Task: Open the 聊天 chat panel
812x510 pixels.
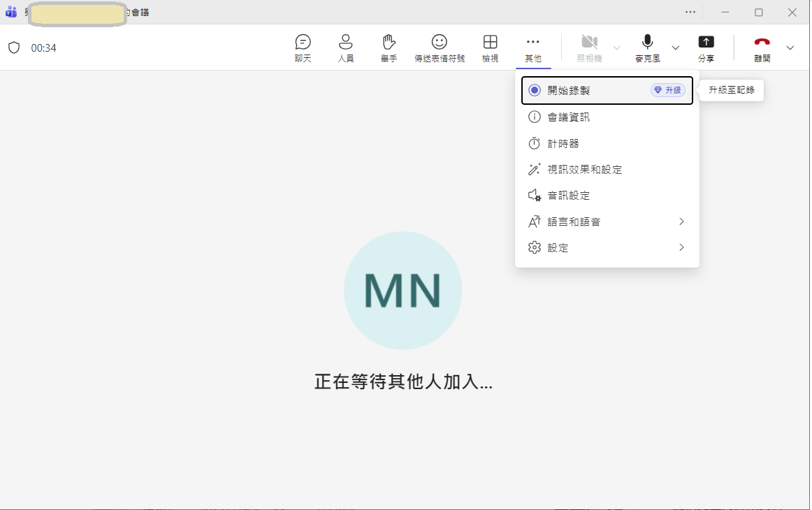Action: click(303, 48)
